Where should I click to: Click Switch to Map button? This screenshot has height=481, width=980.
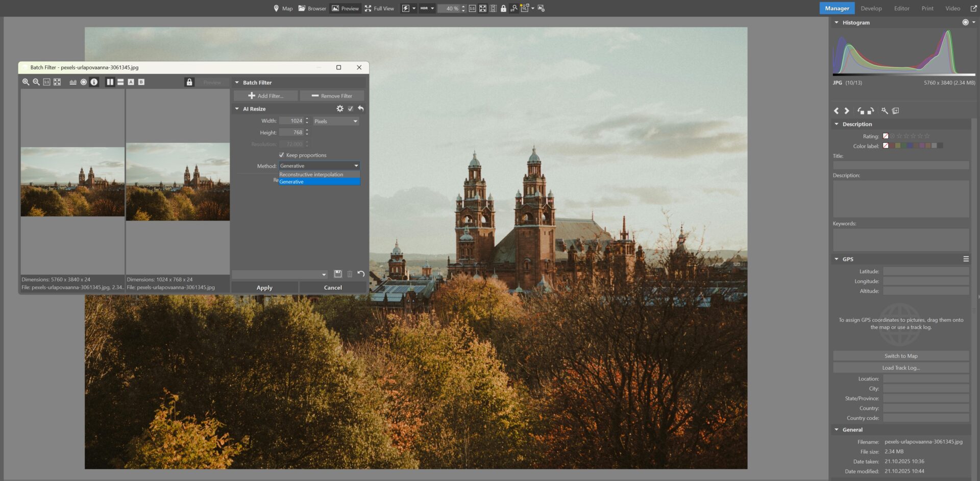tap(901, 356)
